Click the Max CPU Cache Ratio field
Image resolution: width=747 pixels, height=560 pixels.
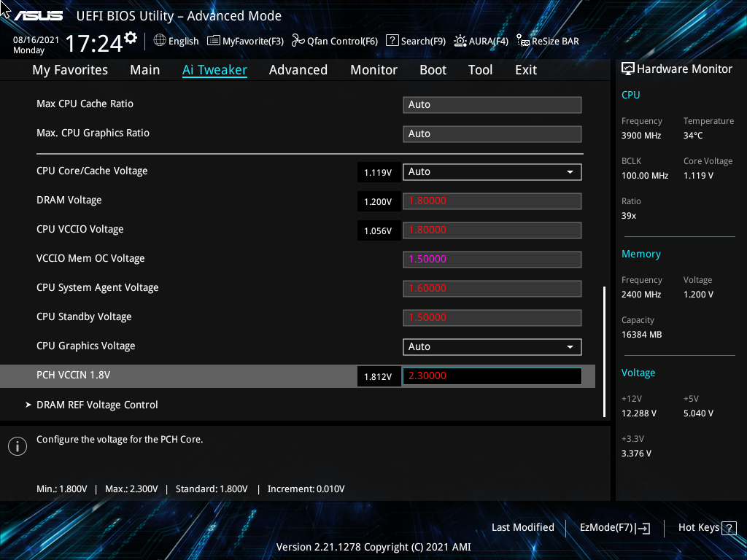(492, 105)
